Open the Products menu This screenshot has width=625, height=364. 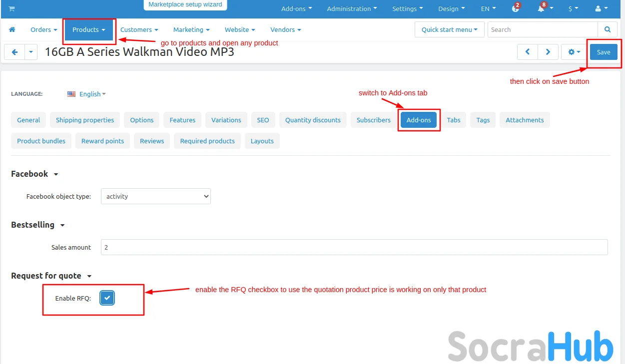[x=88, y=30]
